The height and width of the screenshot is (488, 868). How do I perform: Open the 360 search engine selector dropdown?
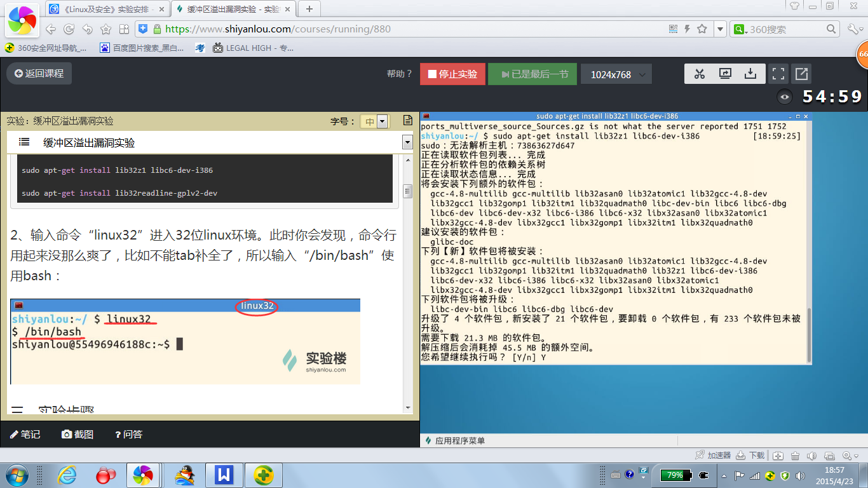(740, 29)
